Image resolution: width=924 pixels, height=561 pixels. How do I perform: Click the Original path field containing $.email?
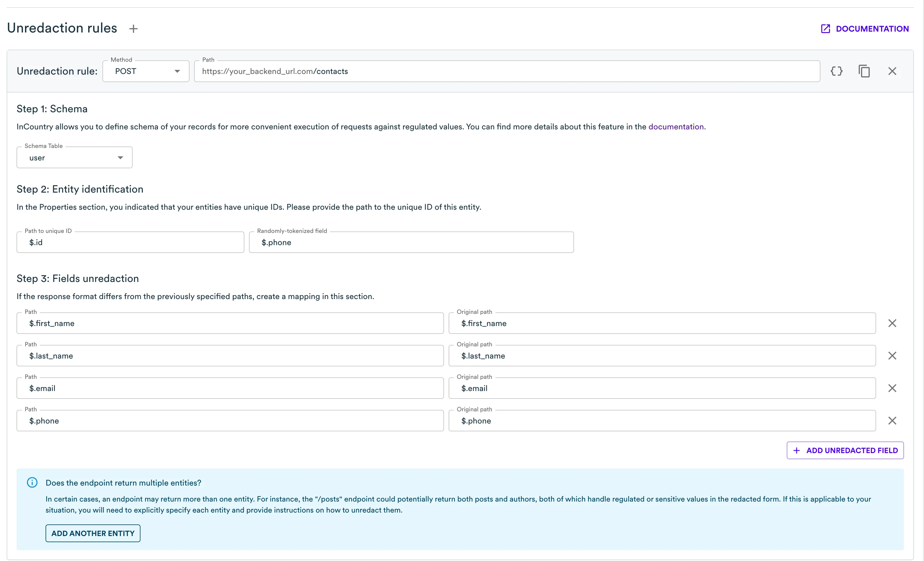pyautogui.click(x=662, y=388)
